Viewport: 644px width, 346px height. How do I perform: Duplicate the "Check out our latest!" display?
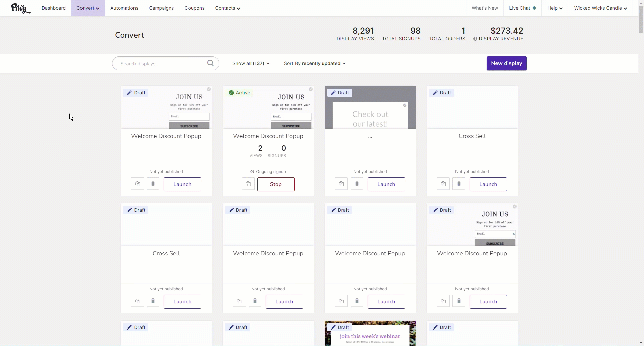(341, 184)
